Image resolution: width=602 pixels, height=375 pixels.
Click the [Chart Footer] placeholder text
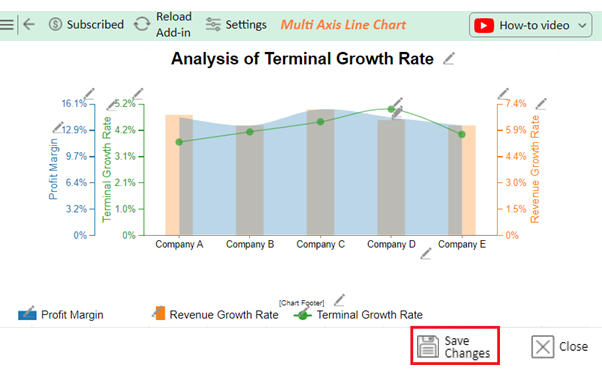tap(301, 303)
